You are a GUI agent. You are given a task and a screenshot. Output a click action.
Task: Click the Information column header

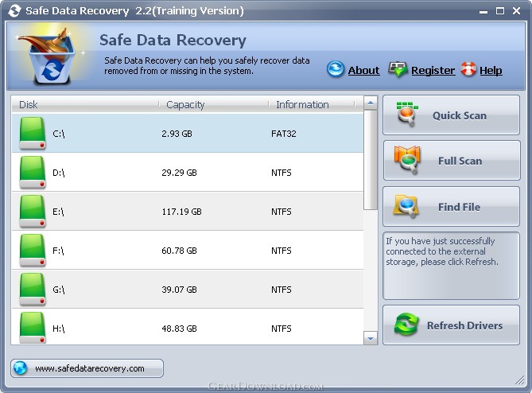point(312,104)
